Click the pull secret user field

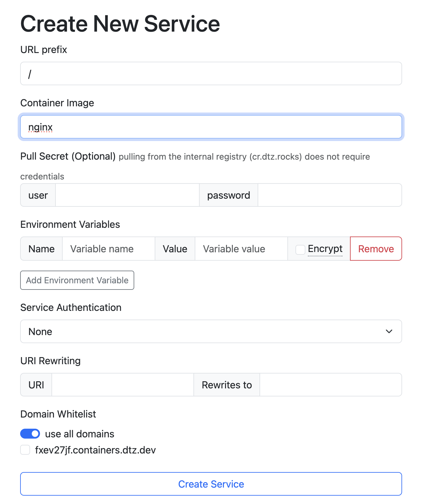(127, 195)
